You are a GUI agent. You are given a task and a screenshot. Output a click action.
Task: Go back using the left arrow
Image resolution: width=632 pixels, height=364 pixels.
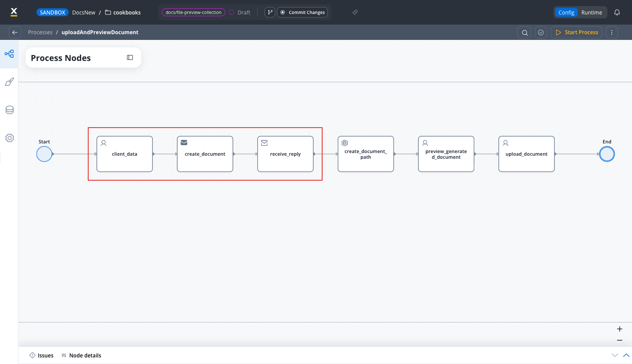pos(15,32)
